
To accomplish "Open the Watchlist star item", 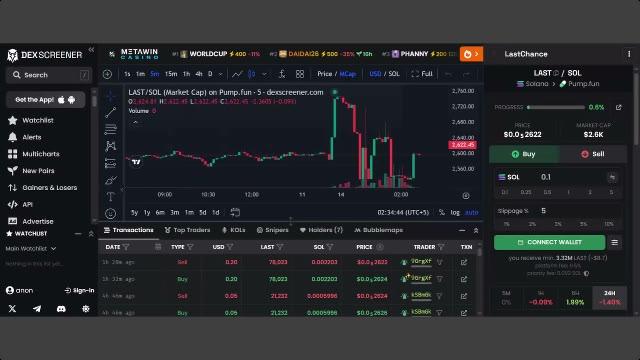I will pyautogui.click(x=31, y=120).
